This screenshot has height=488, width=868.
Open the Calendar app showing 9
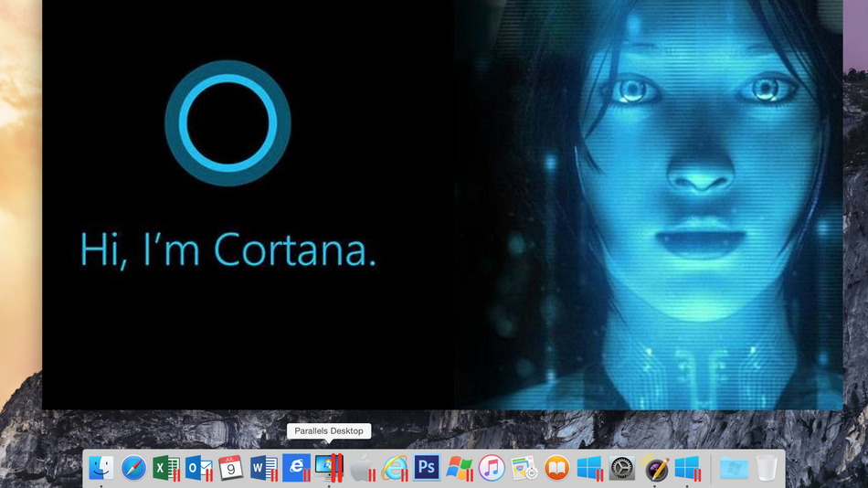pyautogui.click(x=230, y=468)
